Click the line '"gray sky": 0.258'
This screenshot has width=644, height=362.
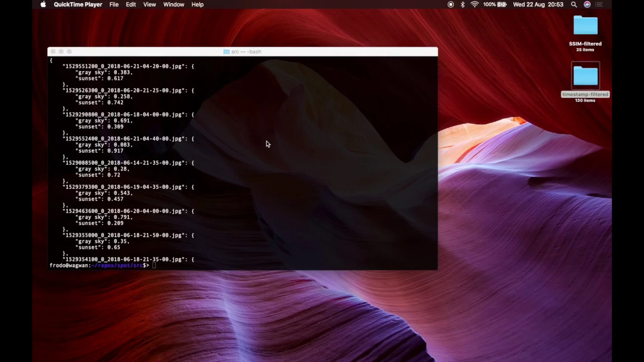pyautogui.click(x=104, y=97)
